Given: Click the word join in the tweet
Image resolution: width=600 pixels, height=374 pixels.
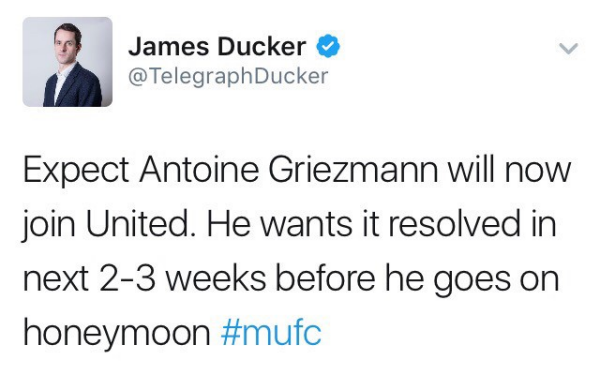Looking at the screenshot, I should point(48,225).
